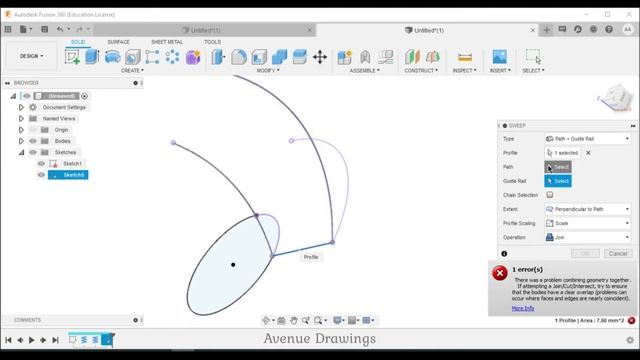Activate the Move/Copy arrows tool
The width and height of the screenshot is (640, 360).
coord(320,57)
